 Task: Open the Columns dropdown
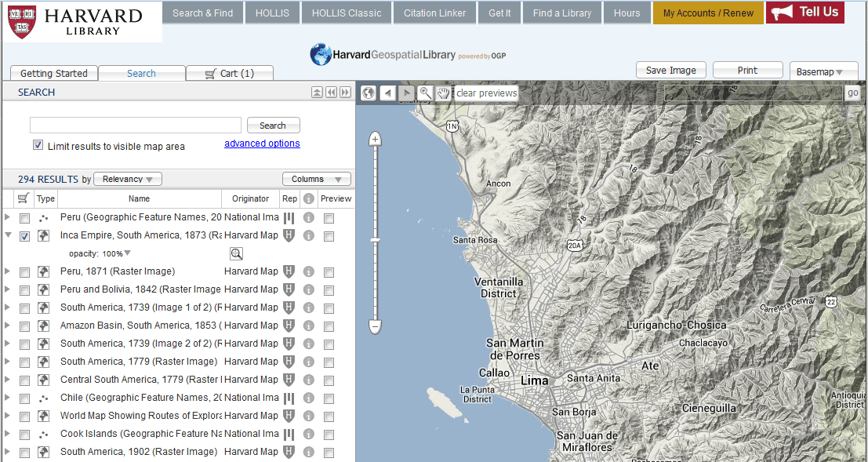[x=316, y=178]
